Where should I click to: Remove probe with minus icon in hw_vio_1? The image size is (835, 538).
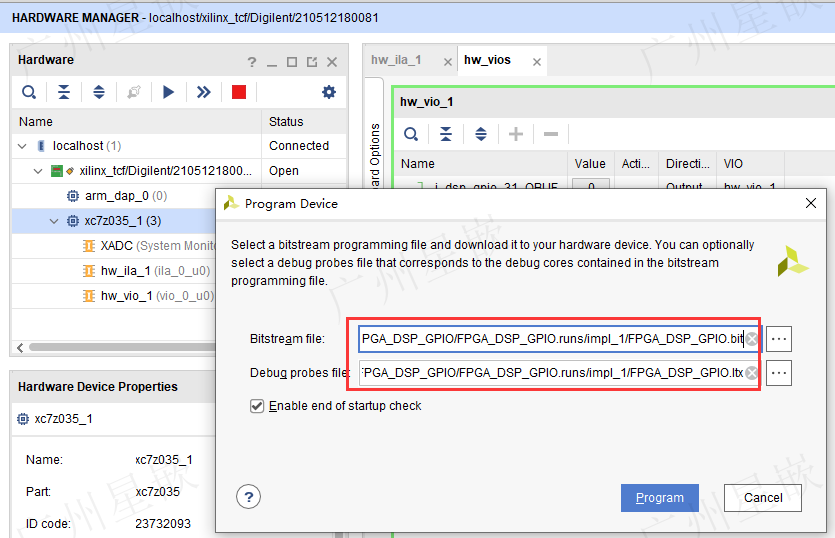pyautogui.click(x=551, y=134)
